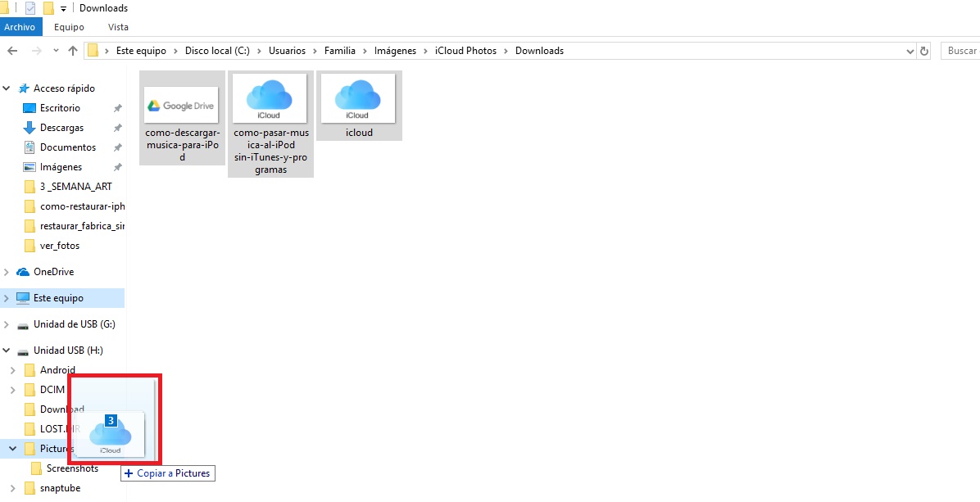Open Documentos in quick access
Image resolution: width=980 pixels, height=502 pixels.
[68, 147]
